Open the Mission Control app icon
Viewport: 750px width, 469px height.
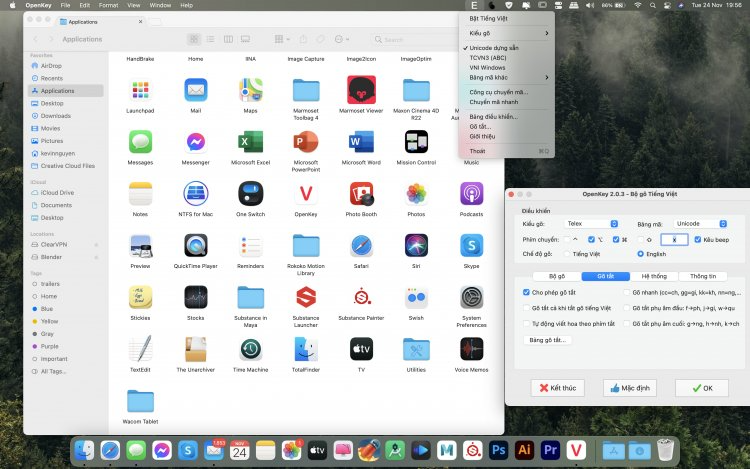tap(416, 142)
